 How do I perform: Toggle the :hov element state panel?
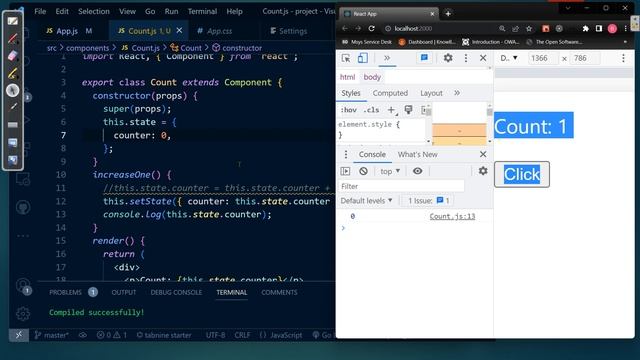coord(348,110)
